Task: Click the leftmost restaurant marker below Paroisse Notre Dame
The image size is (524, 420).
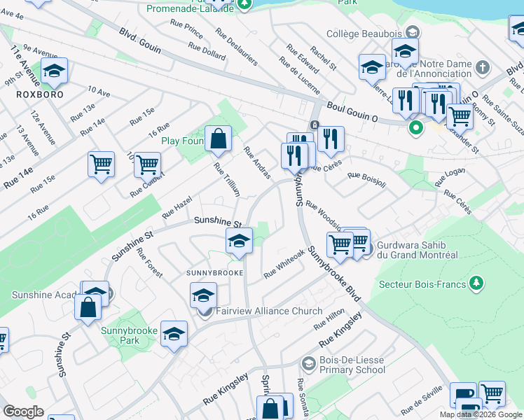Action: (x=406, y=101)
